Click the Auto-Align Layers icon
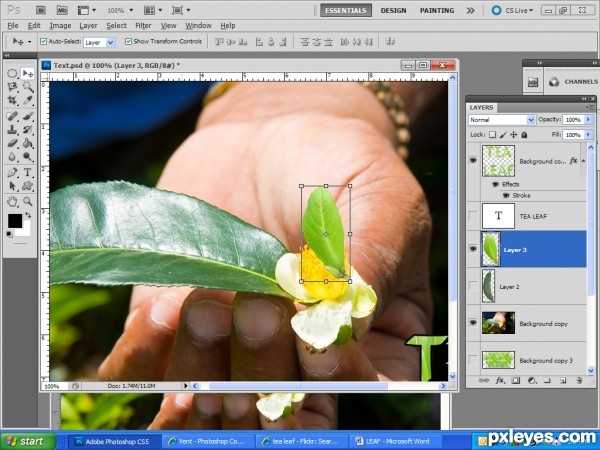 [x=390, y=41]
